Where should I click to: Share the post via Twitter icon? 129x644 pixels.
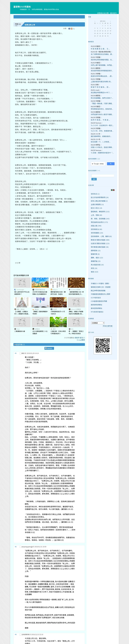point(74,29)
